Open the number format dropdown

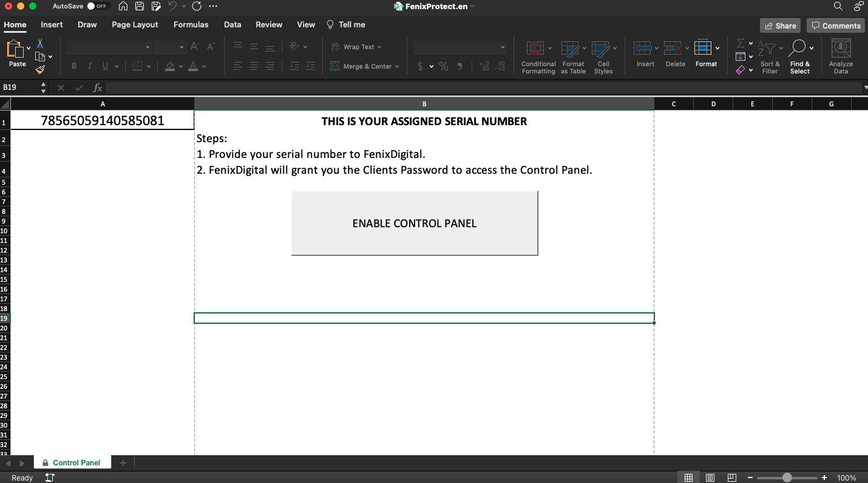click(x=503, y=47)
